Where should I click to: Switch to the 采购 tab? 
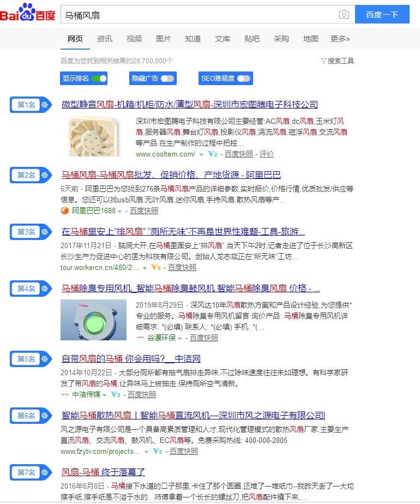(x=281, y=39)
